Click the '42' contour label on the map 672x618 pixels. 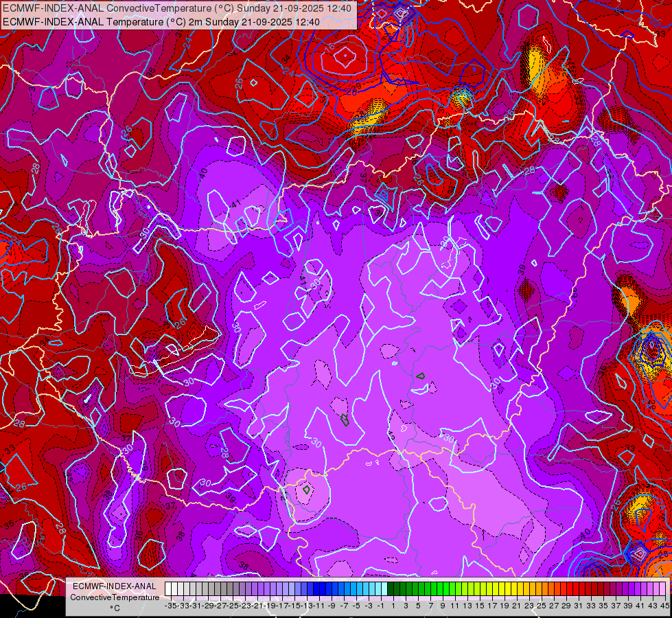point(391,435)
